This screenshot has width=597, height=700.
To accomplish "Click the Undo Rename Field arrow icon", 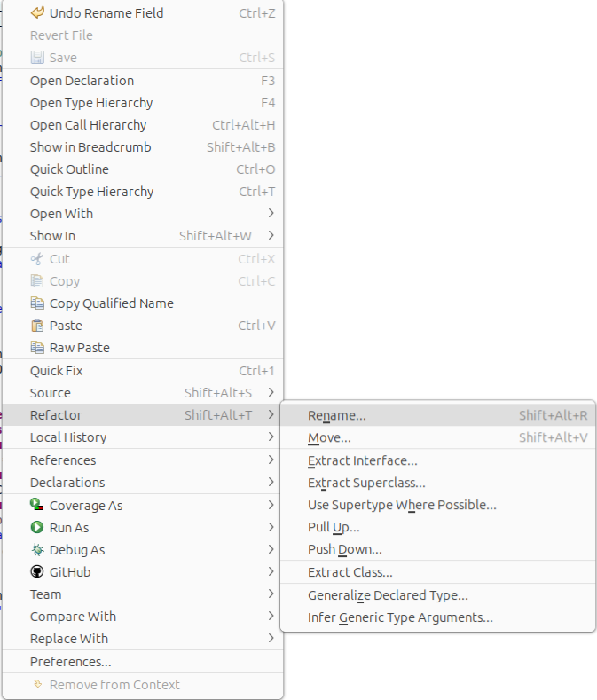I will click(x=37, y=13).
